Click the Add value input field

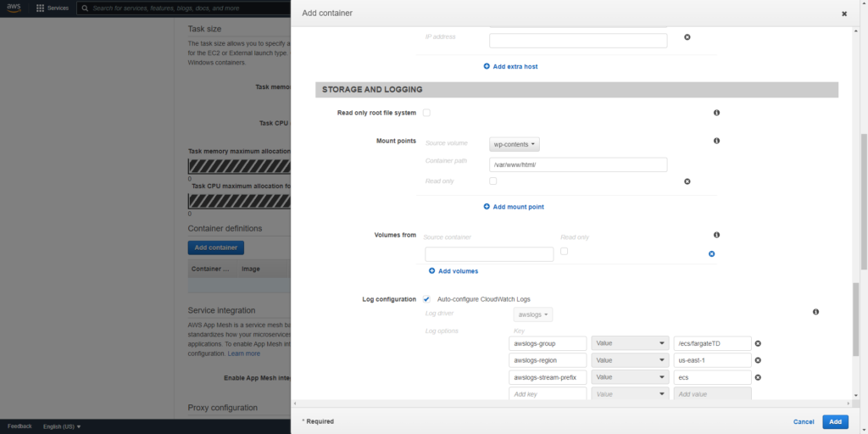pyautogui.click(x=712, y=393)
